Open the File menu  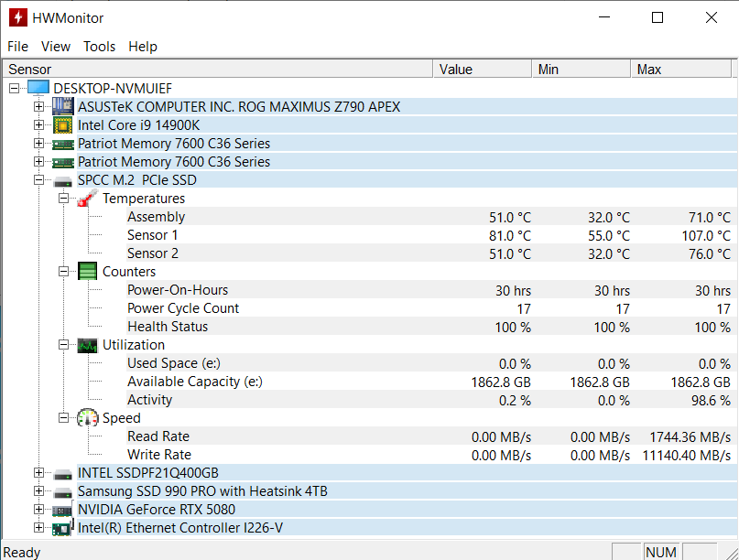pyautogui.click(x=17, y=47)
